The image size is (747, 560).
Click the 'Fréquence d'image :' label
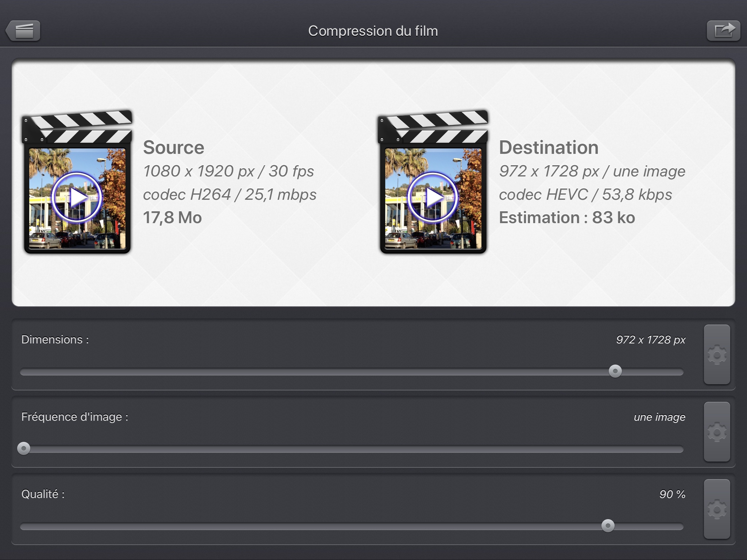(75, 417)
